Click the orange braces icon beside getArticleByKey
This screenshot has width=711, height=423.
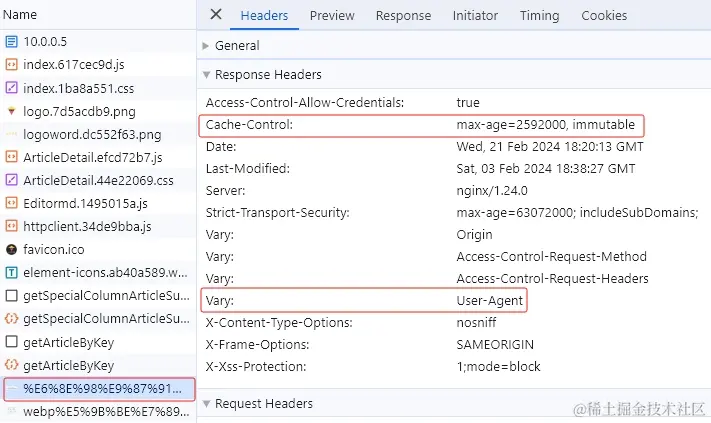12,365
